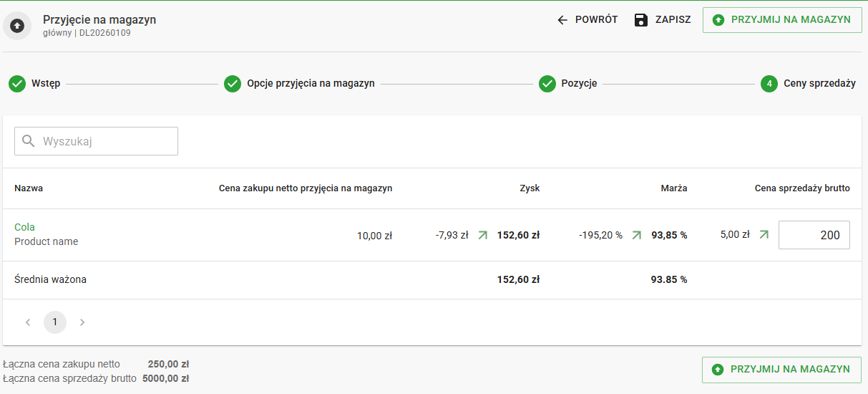Go to the next page with the right chevron

(x=82, y=322)
